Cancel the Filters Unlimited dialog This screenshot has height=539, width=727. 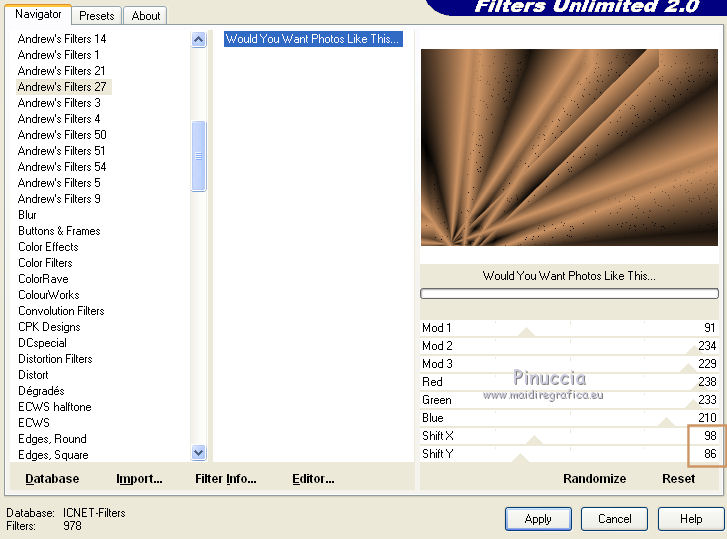click(614, 519)
